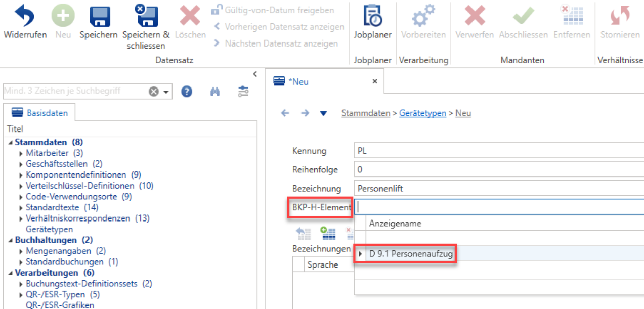Select Gerätetypen in the tree
The height and width of the screenshot is (309, 644).
coord(49,229)
